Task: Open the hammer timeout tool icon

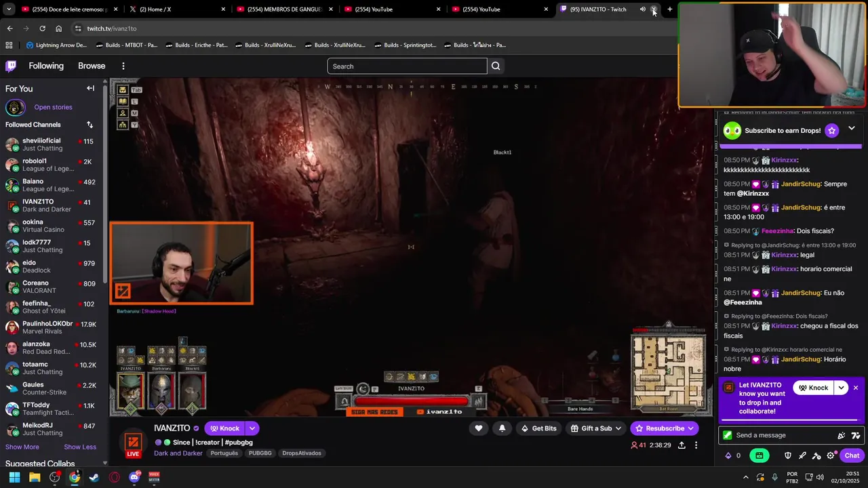Action: point(816,455)
